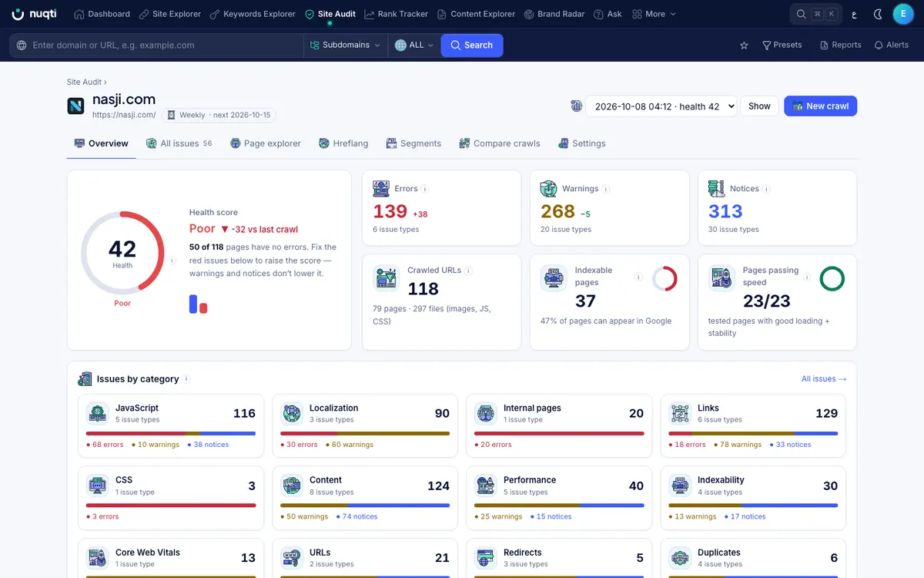Open the Alerts bell
Screen dimensions: 924x578
pyautogui.click(x=892, y=45)
